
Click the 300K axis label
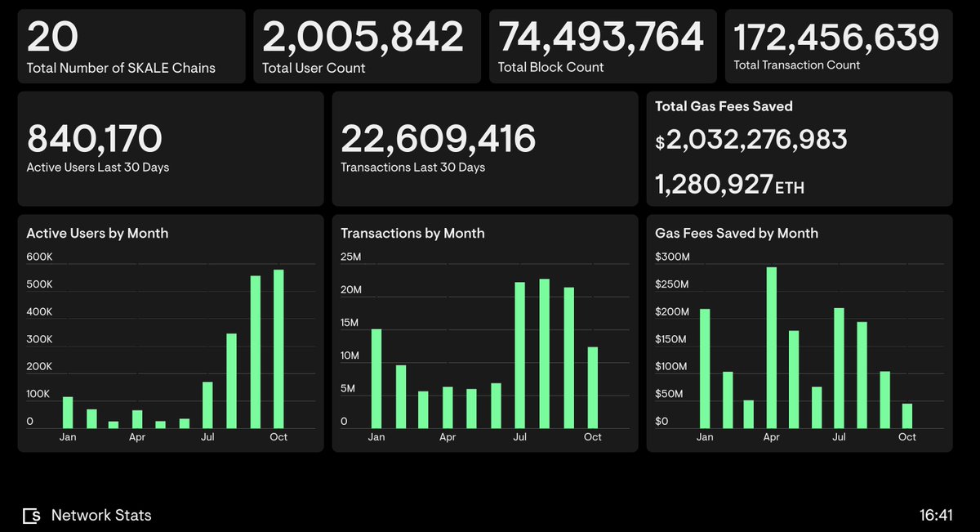point(39,339)
